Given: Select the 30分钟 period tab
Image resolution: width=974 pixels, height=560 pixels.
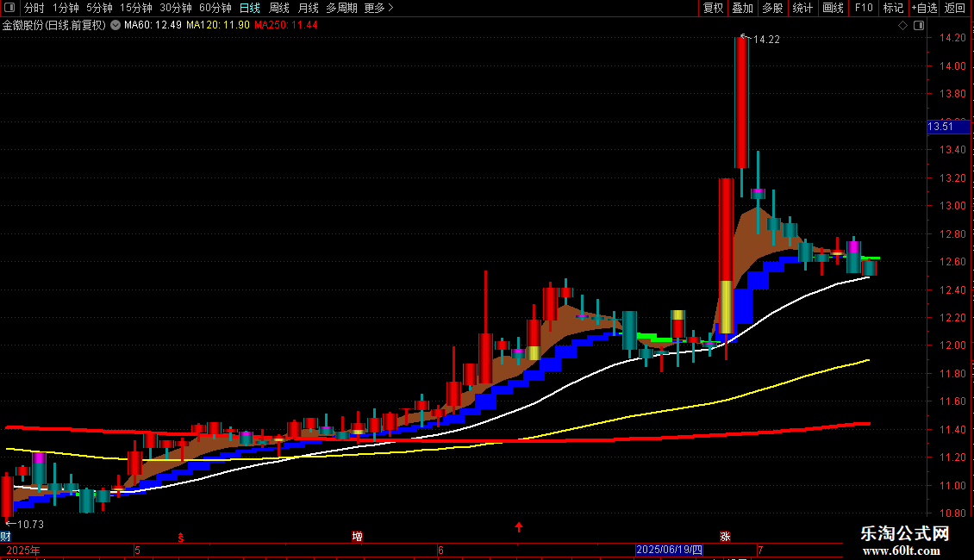Looking at the screenshot, I should [176, 8].
